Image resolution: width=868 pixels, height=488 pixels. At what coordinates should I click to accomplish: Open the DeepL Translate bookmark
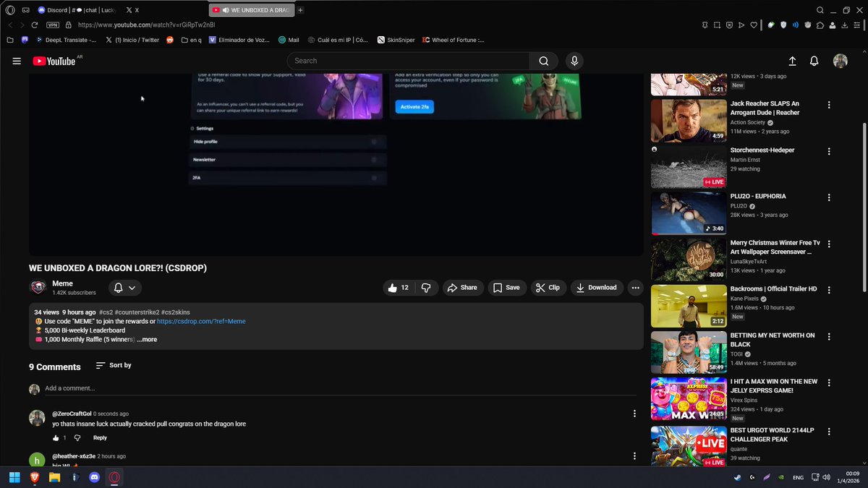coord(65,40)
